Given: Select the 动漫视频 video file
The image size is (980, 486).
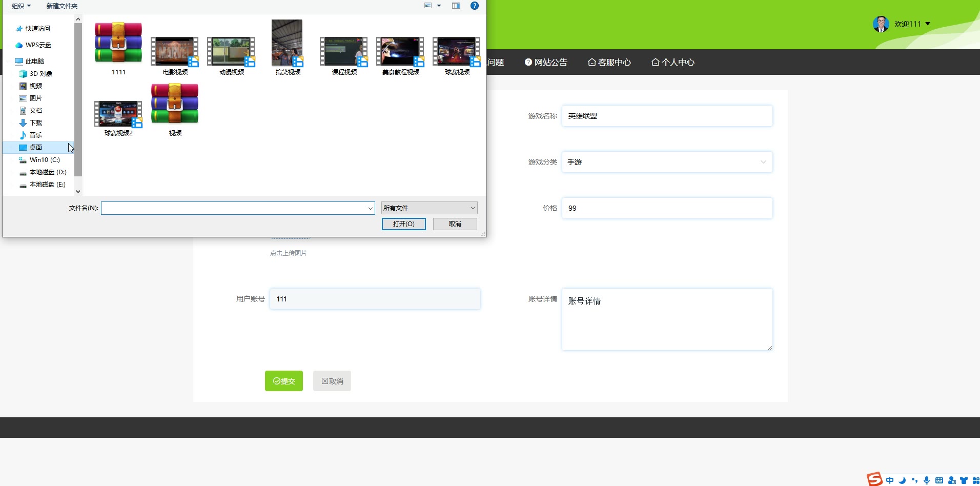Looking at the screenshot, I should point(231,56).
